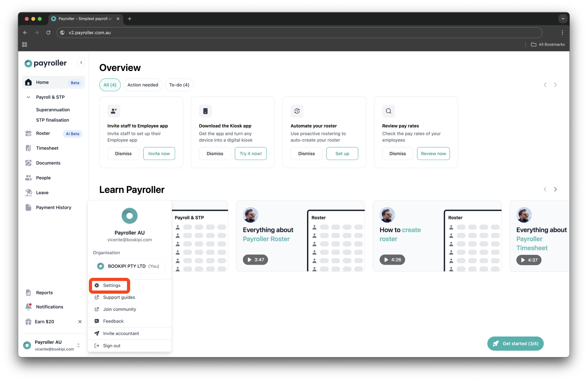Screen dimensions: 588x381
Task: Collapse the Payroll & STP section
Action: (28, 97)
